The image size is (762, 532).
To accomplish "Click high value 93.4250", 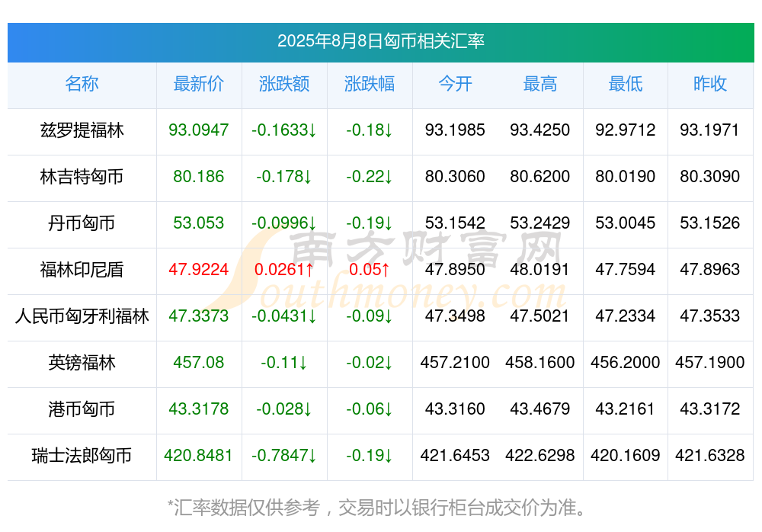I will 540,130.
